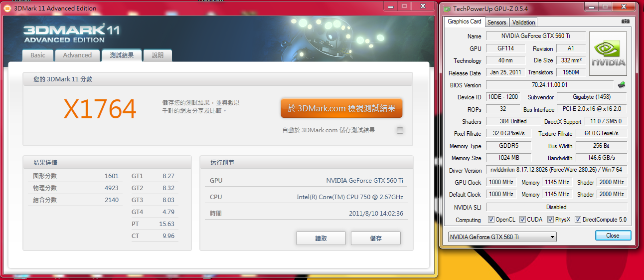
Task: Click the NVIDIA SLI field showing Disabled
Action: [x=557, y=207]
